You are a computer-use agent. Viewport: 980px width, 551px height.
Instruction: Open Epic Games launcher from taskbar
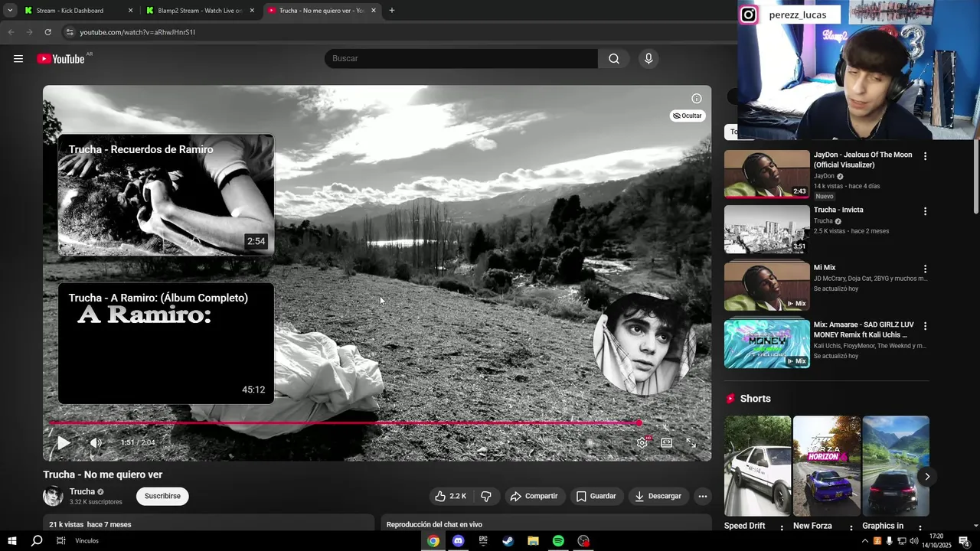click(x=483, y=541)
